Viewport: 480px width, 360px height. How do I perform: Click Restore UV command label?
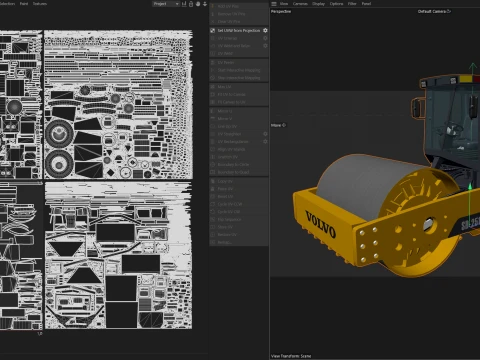coord(227,235)
